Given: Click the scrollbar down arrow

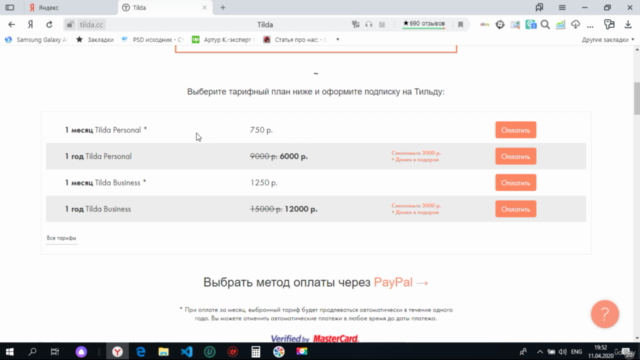Looking at the screenshot, I should tap(637, 338).
